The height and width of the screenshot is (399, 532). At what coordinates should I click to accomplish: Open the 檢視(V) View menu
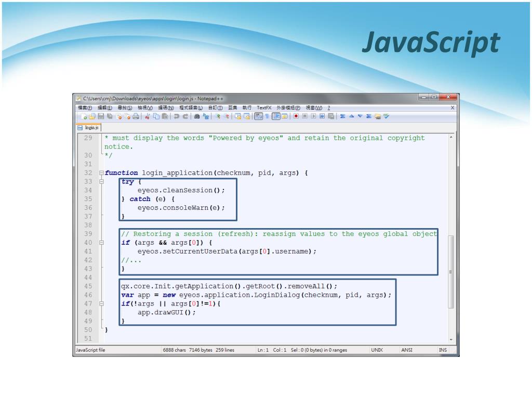click(145, 108)
